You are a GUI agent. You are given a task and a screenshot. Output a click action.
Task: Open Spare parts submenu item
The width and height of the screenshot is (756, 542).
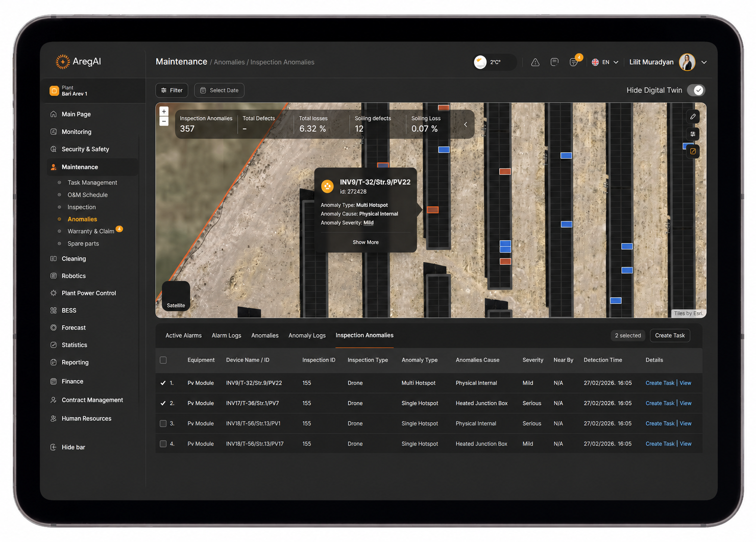point(83,244)
